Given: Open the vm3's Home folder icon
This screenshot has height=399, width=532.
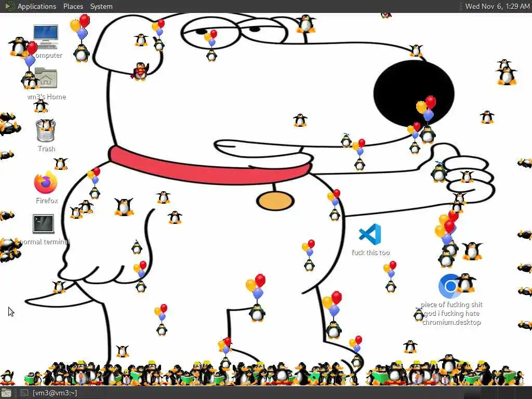Looking at the screenshot, I should (x=46, y=78).
